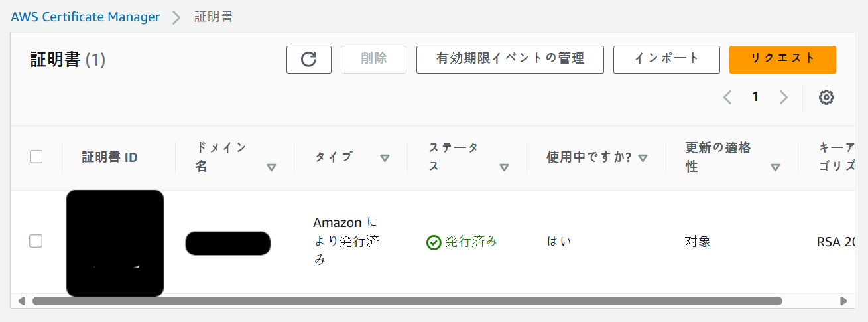This screenshot has width=868, height=322.
Task: Click scrollbar right arrow
Action: (843, 301)
